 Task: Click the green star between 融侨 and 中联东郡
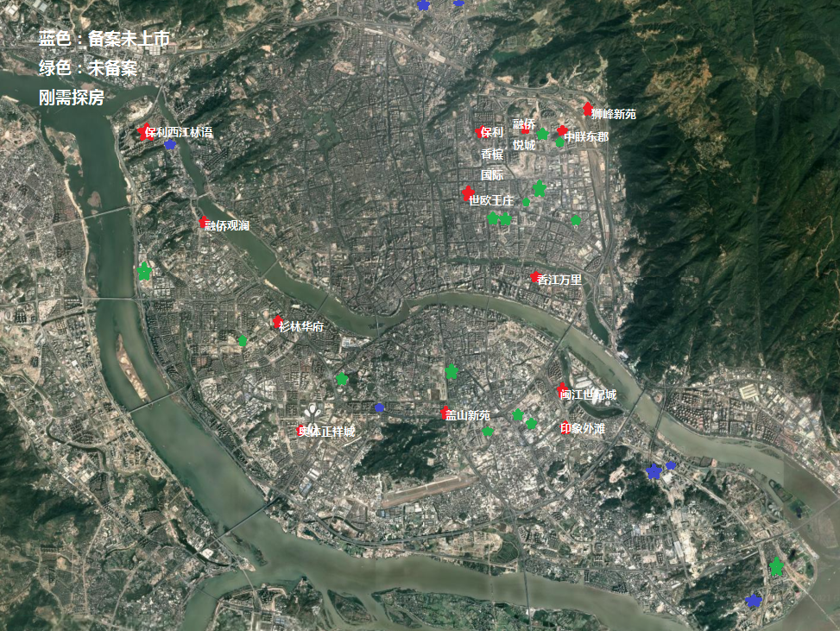point(543,134)
